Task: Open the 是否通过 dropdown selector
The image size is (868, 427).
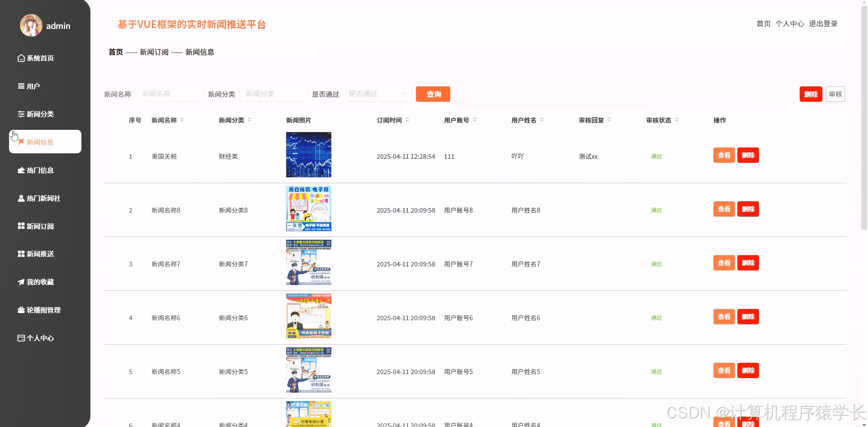Action: tap(377, 94)
